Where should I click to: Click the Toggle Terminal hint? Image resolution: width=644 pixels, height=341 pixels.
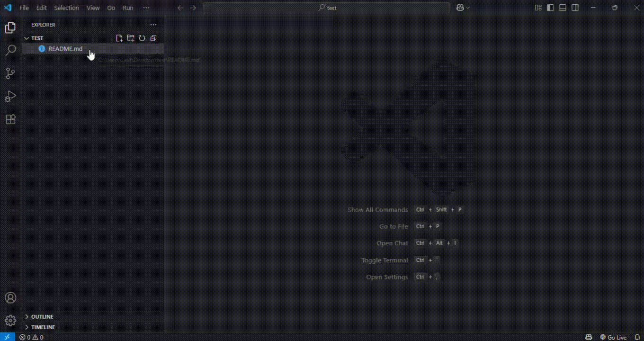tap(385, 260)
